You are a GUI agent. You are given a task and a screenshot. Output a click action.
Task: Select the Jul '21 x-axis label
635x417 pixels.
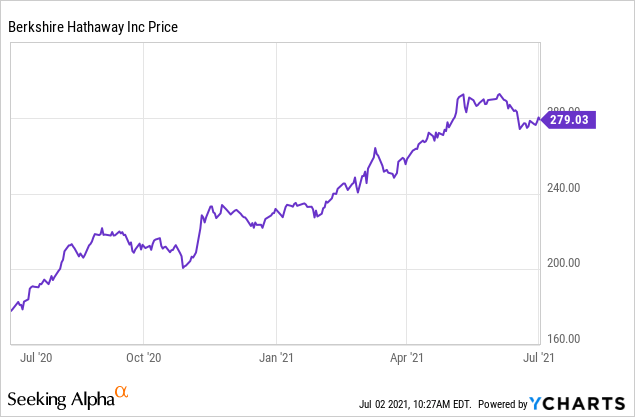pos(538,355)
